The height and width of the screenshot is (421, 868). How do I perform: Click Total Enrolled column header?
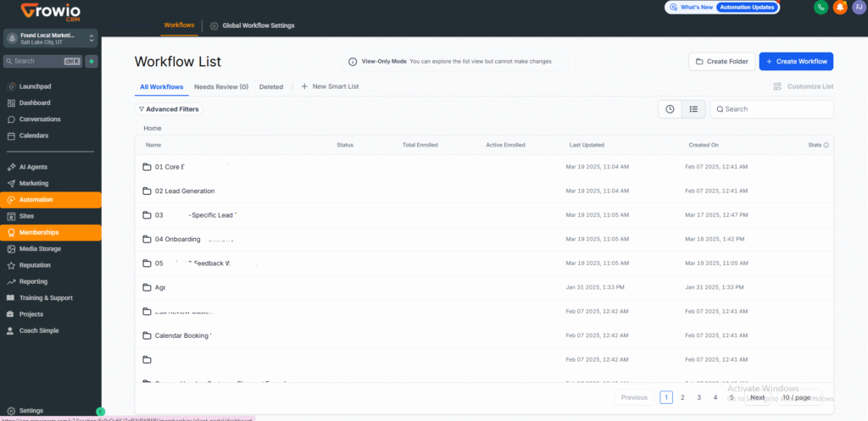(420, 145)
